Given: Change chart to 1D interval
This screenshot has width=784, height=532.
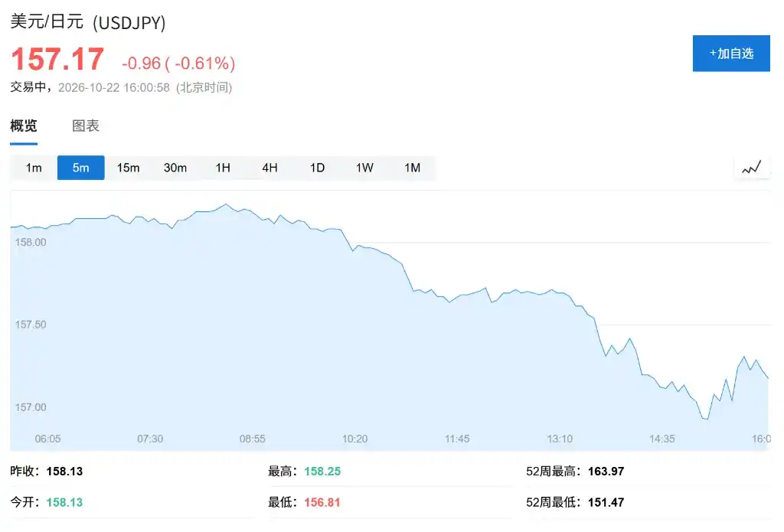Looking at the screenshot, I should point(317,168).
